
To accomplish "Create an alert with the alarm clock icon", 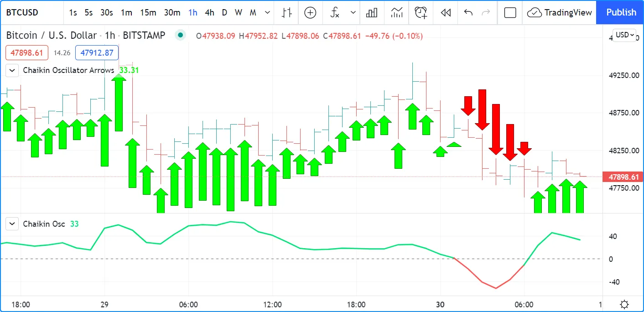I will click(x=421, y=13).
